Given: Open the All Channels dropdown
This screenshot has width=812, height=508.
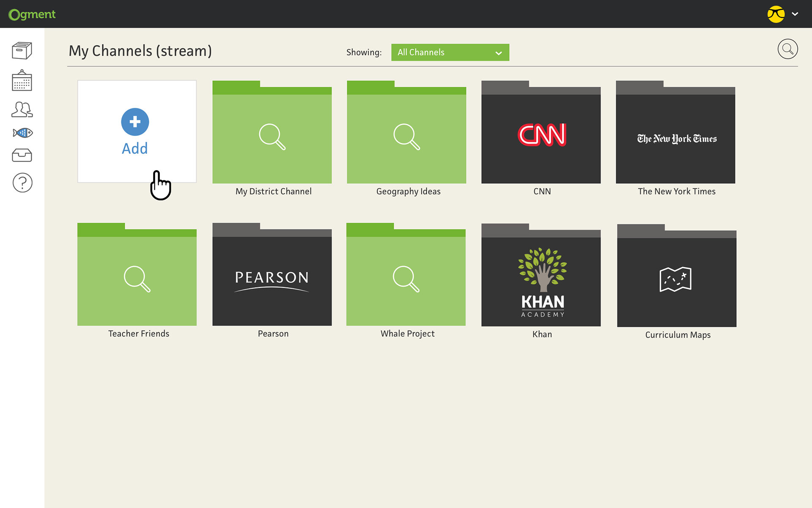Looking at the screenshot, I should tap(450, 52).
